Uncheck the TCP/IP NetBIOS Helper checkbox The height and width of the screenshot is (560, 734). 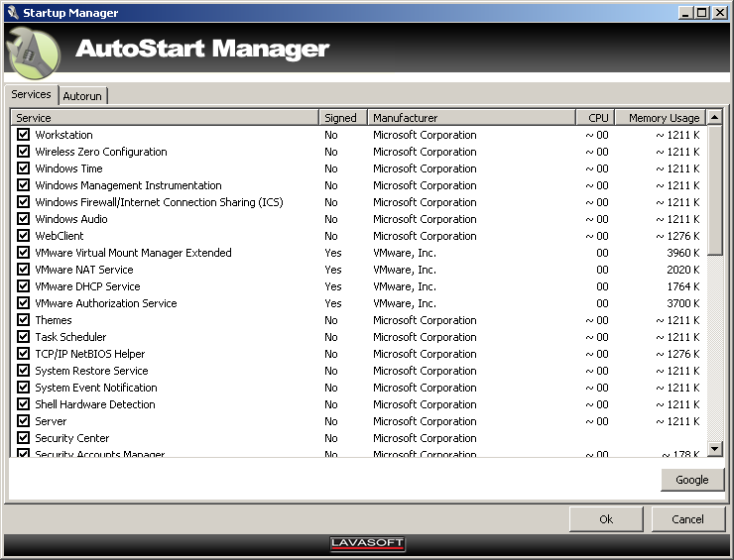(x=23, y=353)
